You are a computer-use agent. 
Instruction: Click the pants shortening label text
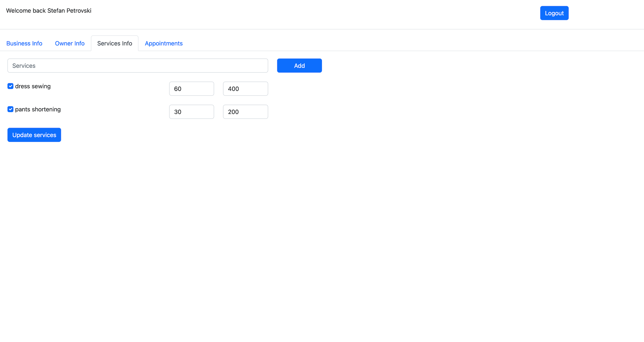[38, 109]
